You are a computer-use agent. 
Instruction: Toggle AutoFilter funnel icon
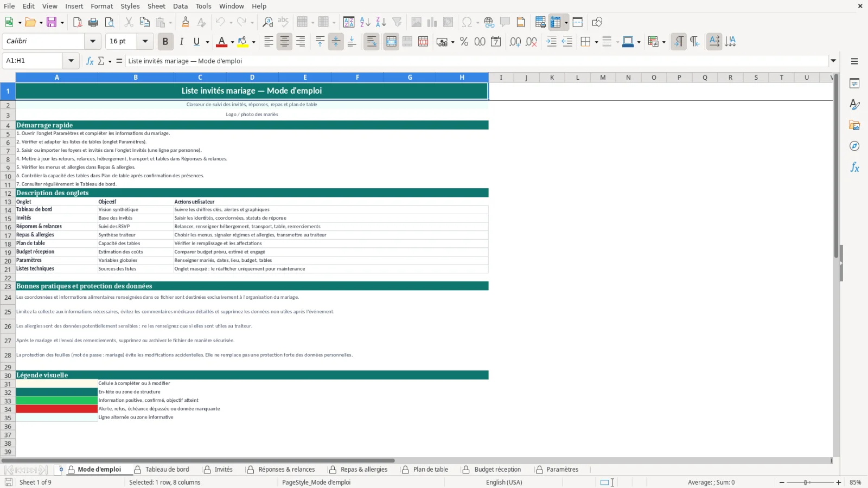coord(397,22)
